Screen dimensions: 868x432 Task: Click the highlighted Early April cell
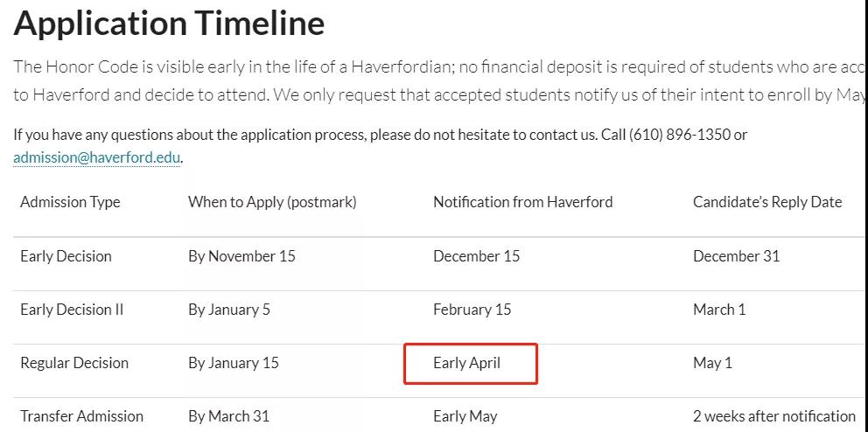coord(467,363)
